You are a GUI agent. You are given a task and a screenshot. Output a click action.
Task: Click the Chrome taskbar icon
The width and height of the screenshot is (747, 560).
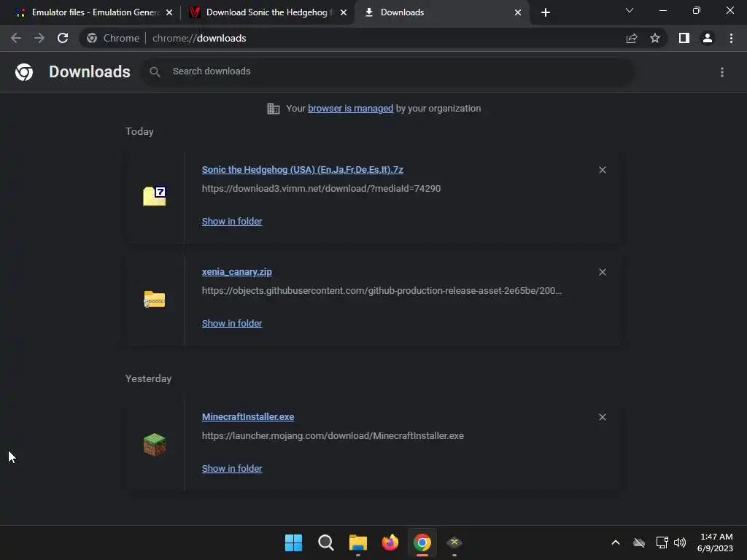(422, 542)
